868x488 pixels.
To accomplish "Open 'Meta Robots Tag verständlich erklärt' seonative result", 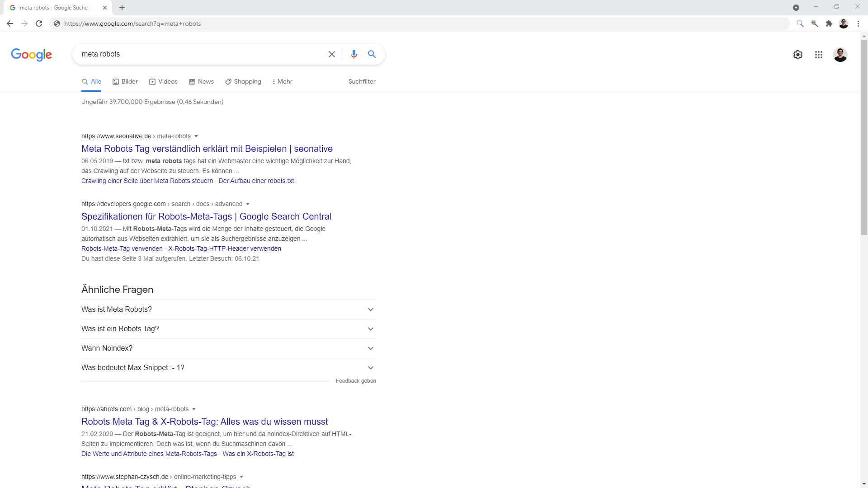I will point(207,149).
